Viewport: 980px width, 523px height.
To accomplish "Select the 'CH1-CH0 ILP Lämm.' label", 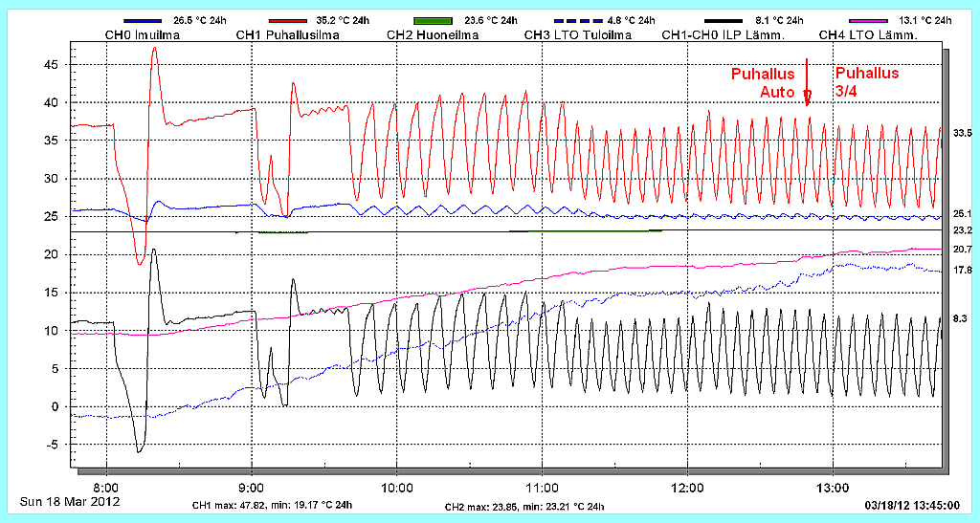I will pos(724,35).
